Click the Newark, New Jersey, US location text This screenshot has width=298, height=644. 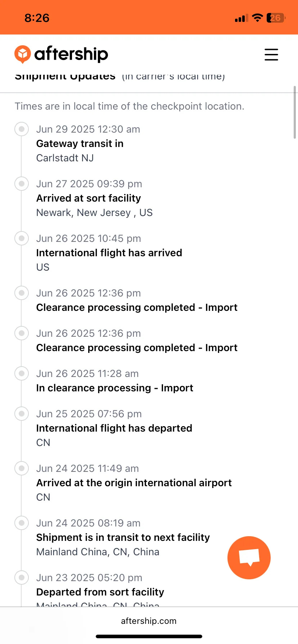(94, 212)
